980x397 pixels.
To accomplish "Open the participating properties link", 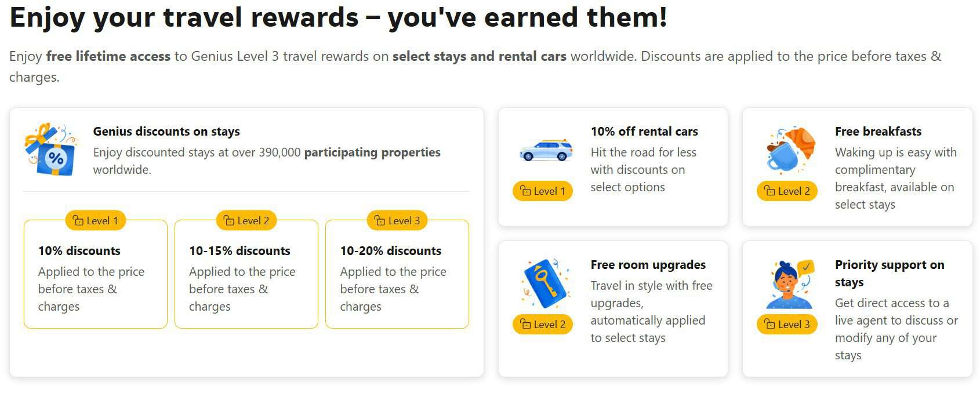I will pyautogui.click(x=372, y=152).
